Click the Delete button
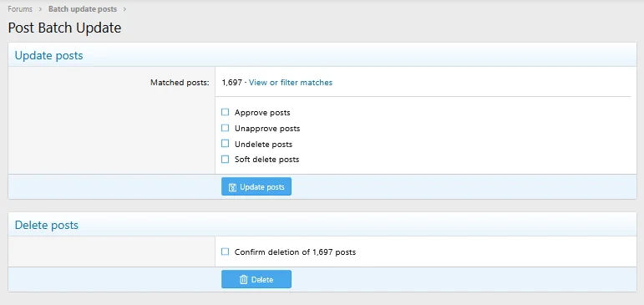644x305 pixels. tap(256, 280)
